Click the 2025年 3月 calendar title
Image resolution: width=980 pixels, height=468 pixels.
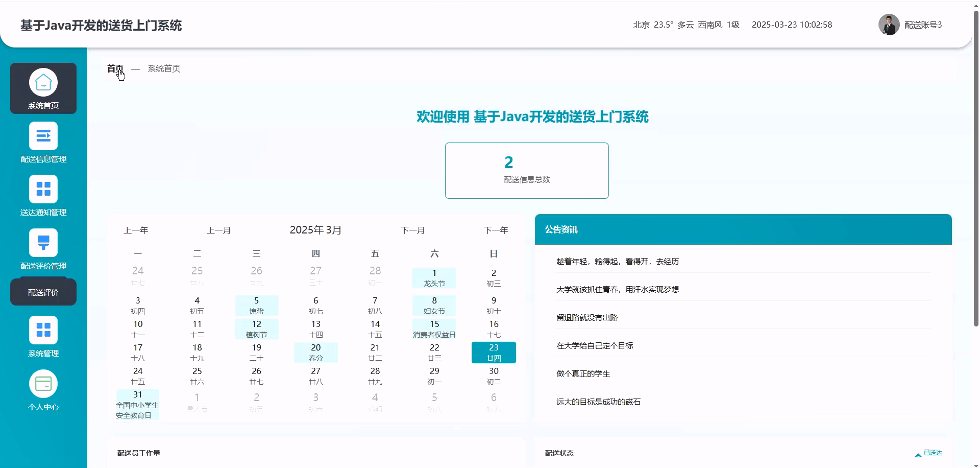click(x=315, y=230)
